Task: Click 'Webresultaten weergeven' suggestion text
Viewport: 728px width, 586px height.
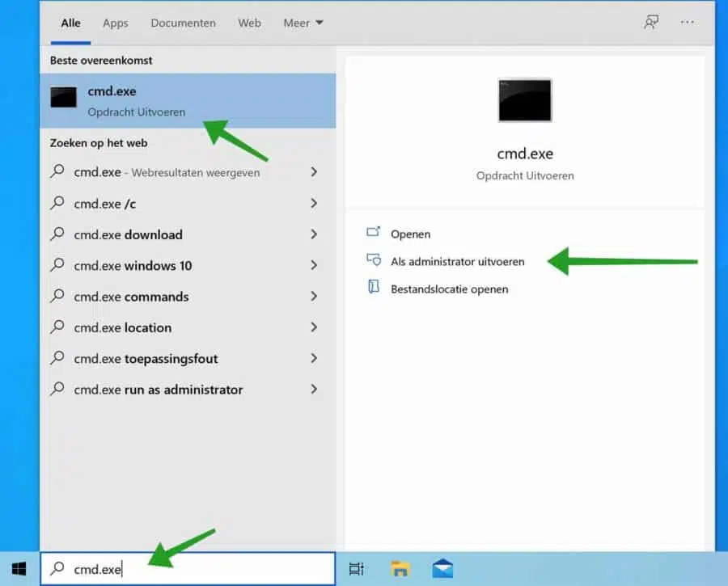Action: click(196, 173)
